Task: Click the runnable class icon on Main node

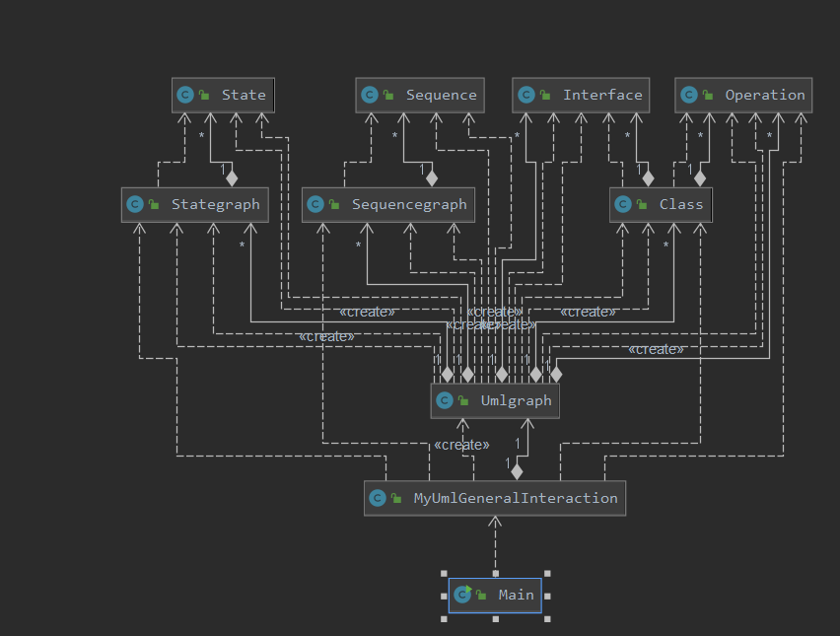Action: (x=462, y=595)
